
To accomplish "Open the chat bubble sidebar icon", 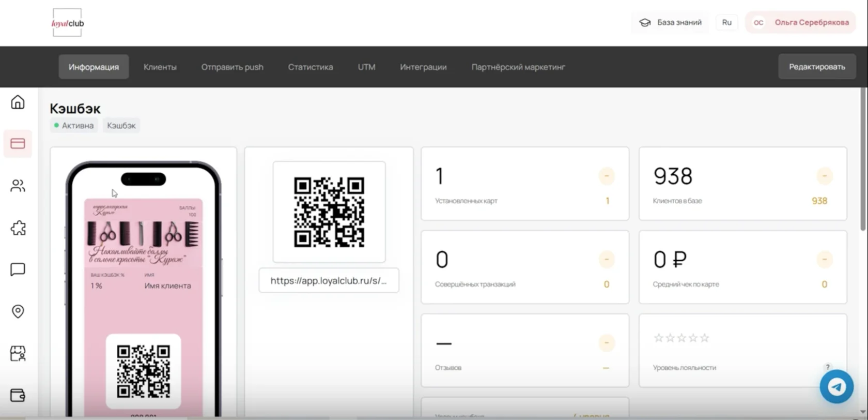I will tap(18, 269).
